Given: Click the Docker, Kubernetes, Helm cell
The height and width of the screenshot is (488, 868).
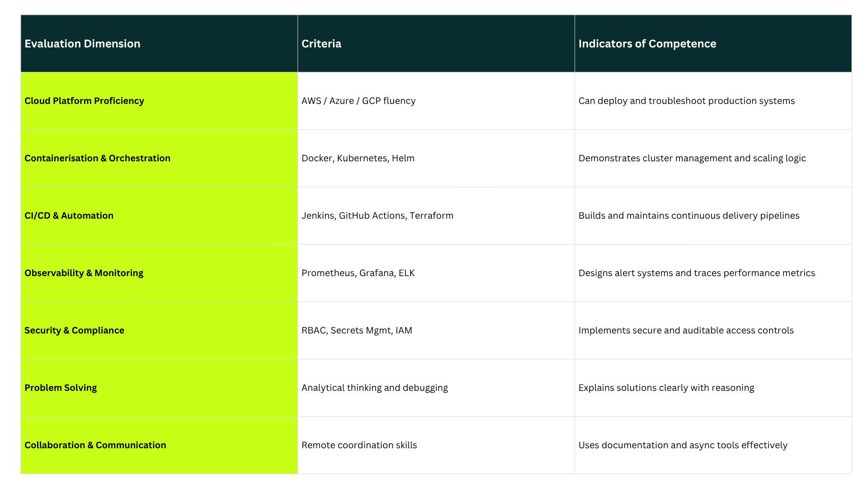Looking at the screenshot, I should (x=358, y=158).
